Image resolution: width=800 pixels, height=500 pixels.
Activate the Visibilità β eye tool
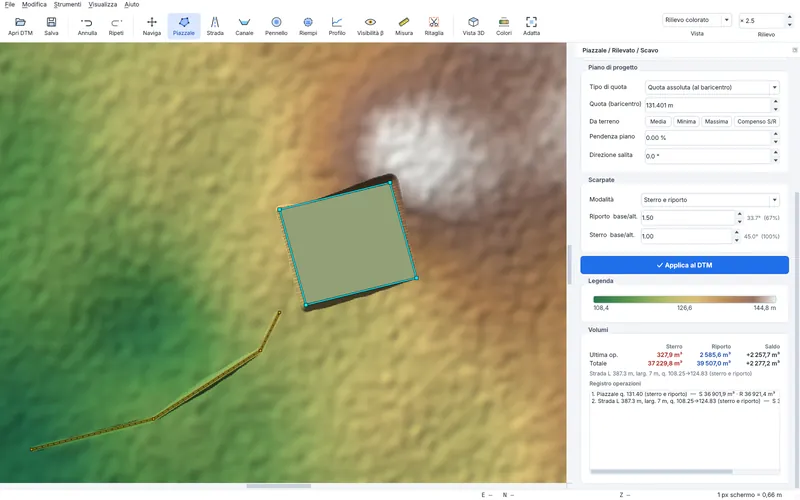click(370, 26)
